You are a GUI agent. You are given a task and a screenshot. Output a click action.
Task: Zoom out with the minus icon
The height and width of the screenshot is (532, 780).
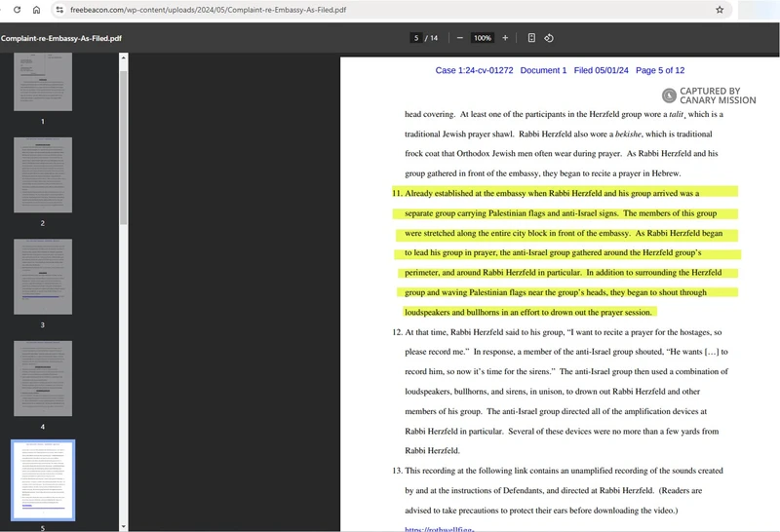(x=459, y=38)
